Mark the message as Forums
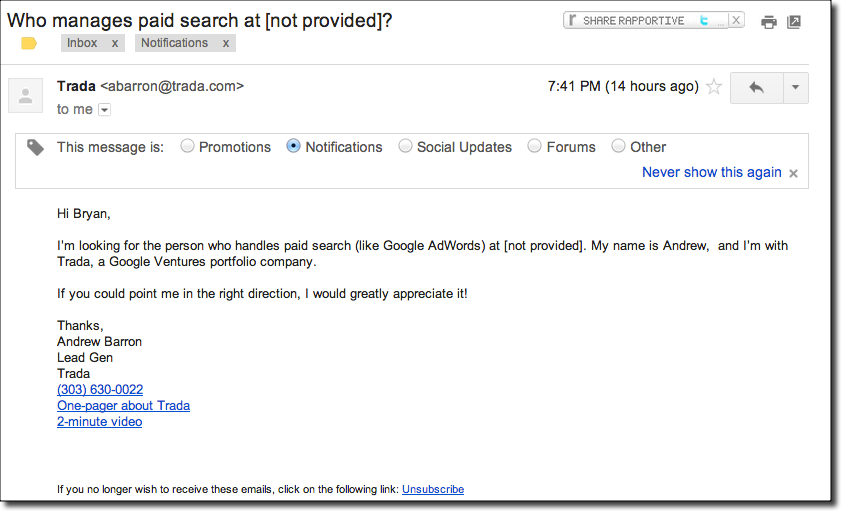Screen dimensions: 841x511 pyautogui.click(x=535, y=146)
